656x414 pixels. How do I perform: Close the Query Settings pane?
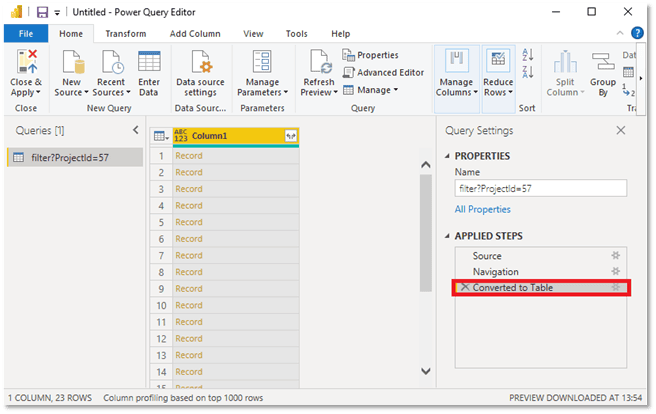coord(620,130)
